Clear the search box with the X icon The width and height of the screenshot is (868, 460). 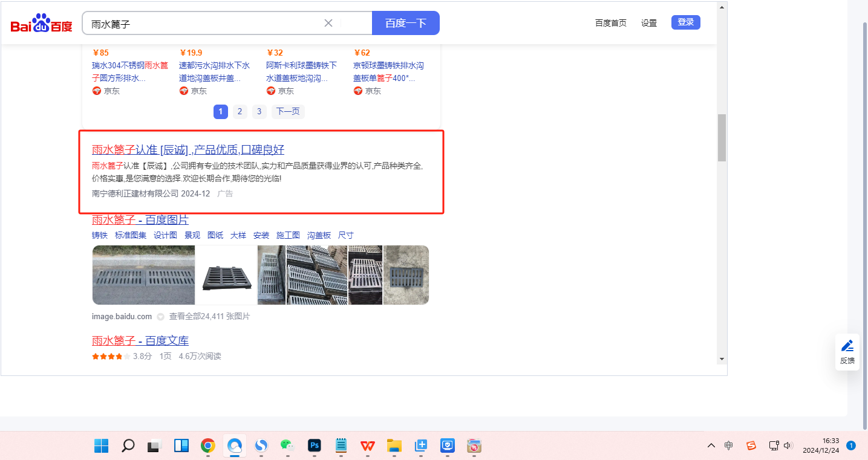click(x=328, y=23)
